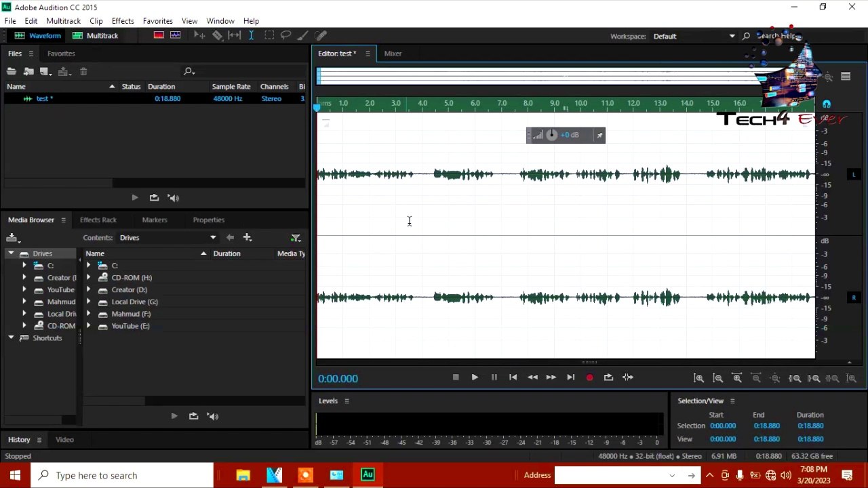The height and width of the screenshot is (488, 868).
Task: Open Clip menu
Action: click(96, 21)
